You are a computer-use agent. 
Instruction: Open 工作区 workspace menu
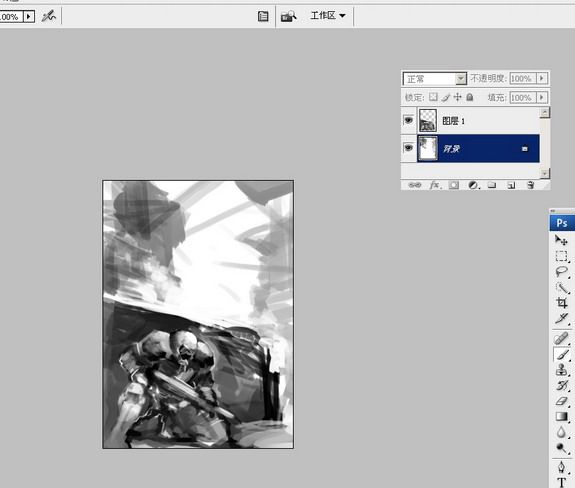327,15
